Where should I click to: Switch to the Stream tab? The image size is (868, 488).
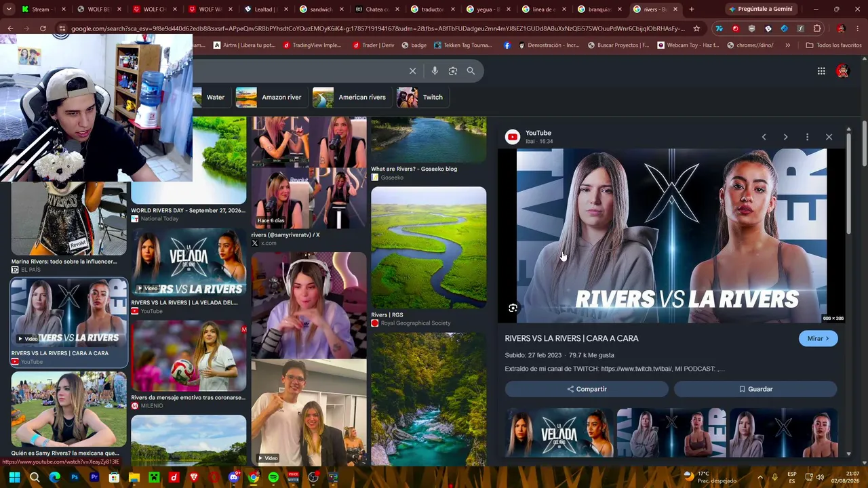click(x=43, y=9)
